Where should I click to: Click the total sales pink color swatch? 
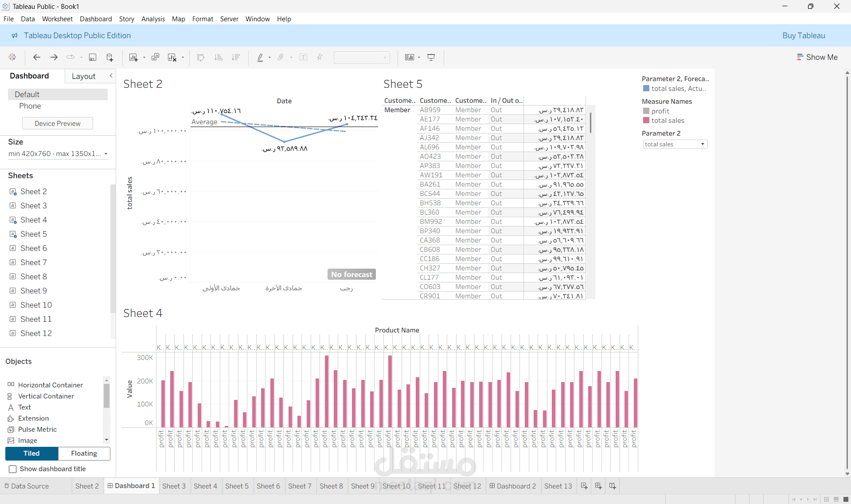pyautogui.click(x=646, y=120)
